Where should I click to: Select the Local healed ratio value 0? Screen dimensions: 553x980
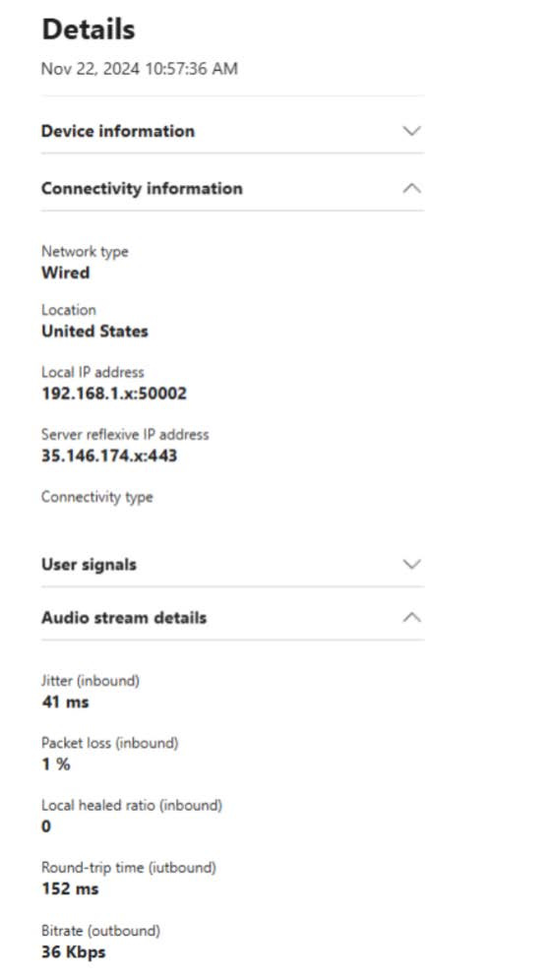[46, 827]
